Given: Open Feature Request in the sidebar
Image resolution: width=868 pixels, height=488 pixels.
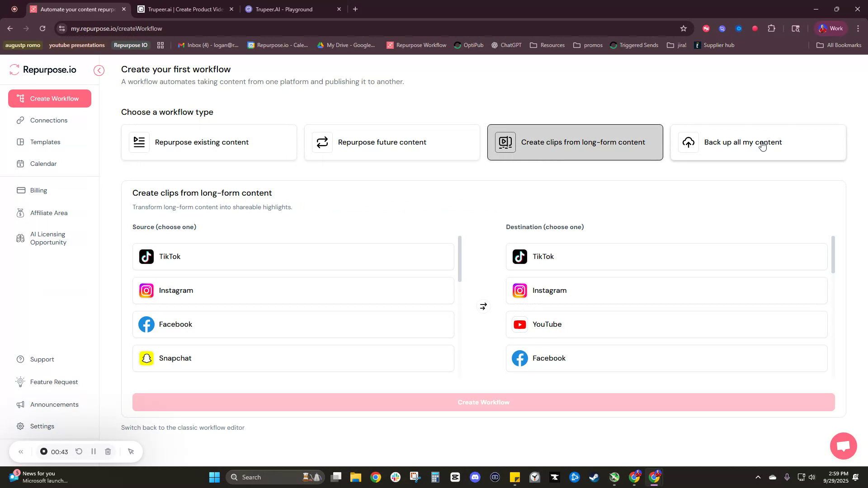Looking at the screenshot, I should tap(53, 382).
